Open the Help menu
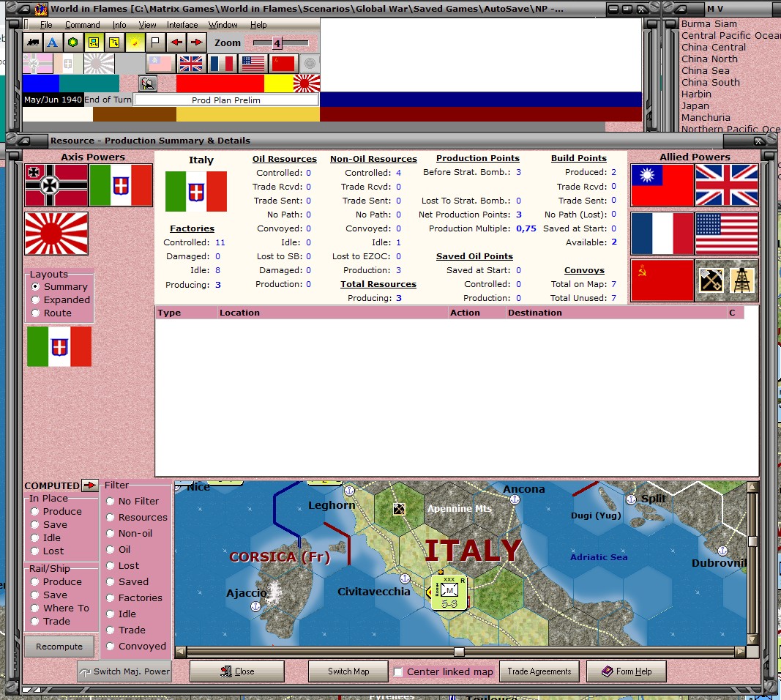This screenshot has width=781, height=700. pyautogui.click(x=258, y=25)
